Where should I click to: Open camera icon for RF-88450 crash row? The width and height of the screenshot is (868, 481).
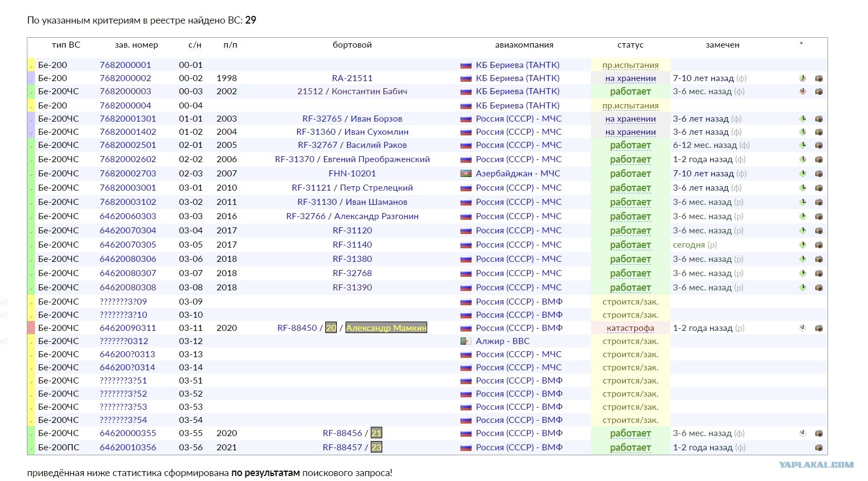[x=819, y=328]
